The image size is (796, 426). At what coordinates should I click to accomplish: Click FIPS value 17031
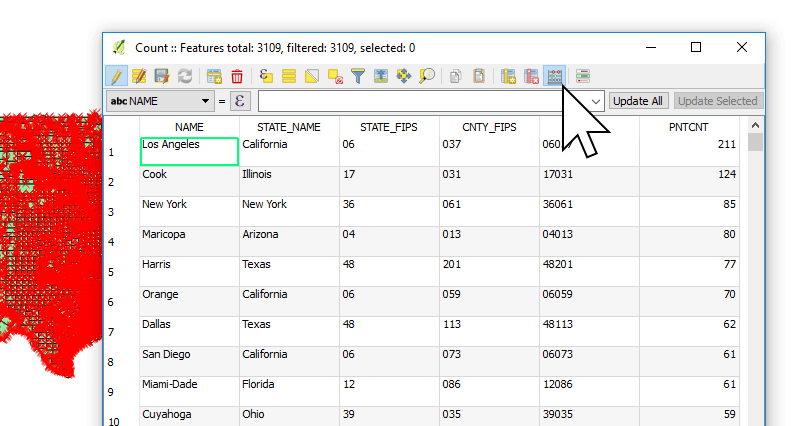[x=589, y=181]
